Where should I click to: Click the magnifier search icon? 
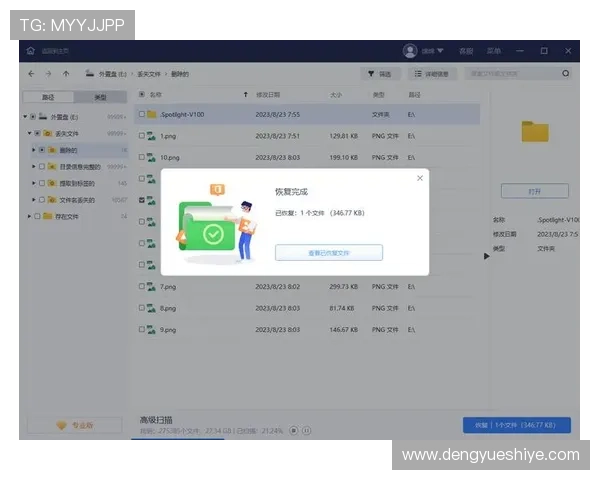[566, 73]
